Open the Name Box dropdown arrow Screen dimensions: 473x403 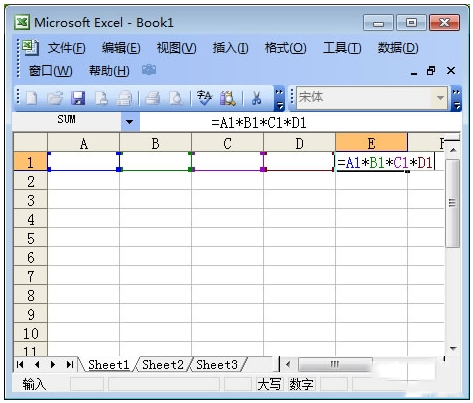pos(129,122)
